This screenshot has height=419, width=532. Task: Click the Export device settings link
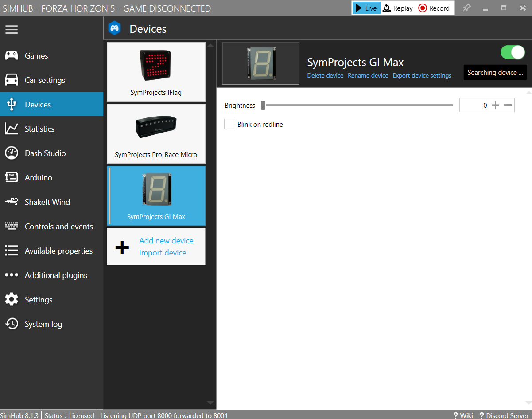point(422,76)
